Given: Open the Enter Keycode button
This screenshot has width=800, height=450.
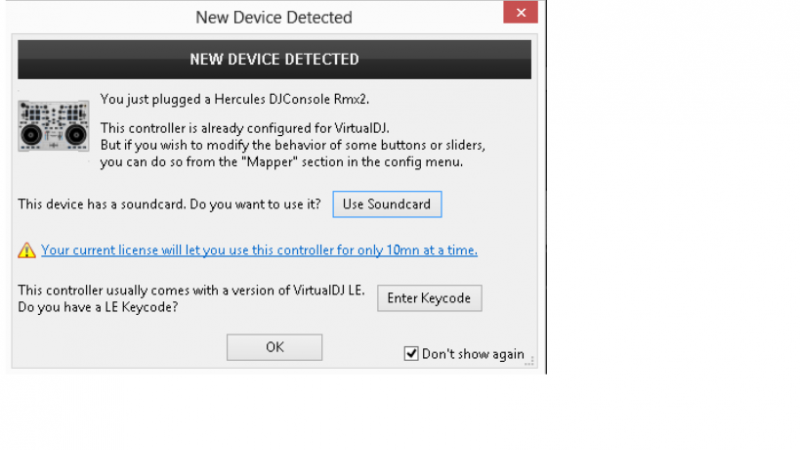Looking at the screenshot, I should pos(430,298).
